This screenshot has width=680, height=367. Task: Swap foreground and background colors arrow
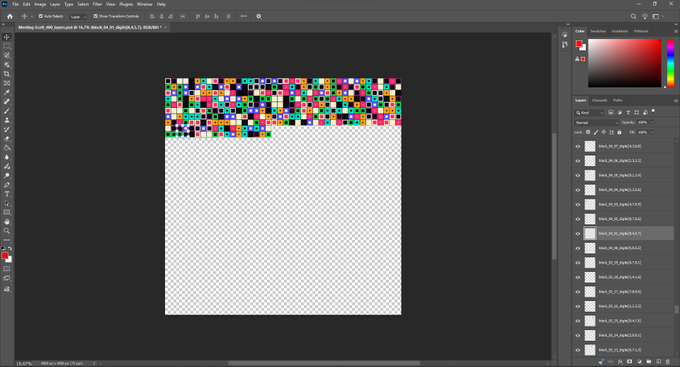pos(10,249)
